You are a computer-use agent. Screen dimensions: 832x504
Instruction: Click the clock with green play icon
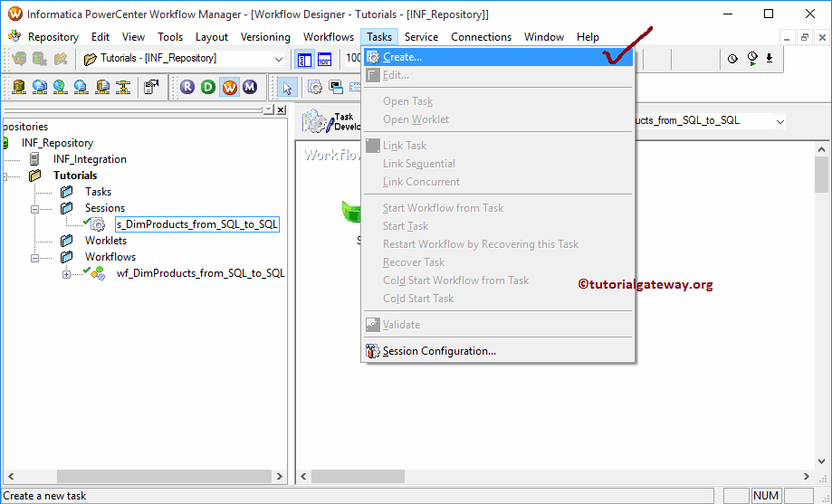pyautogui.click(x=752, y=58)
